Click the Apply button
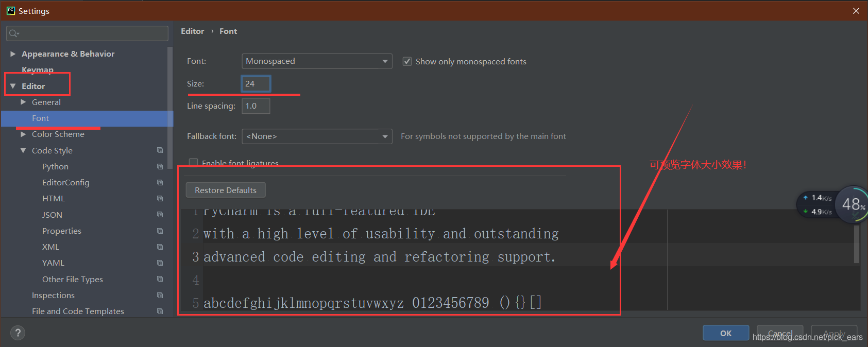 [x=834, y=333]
